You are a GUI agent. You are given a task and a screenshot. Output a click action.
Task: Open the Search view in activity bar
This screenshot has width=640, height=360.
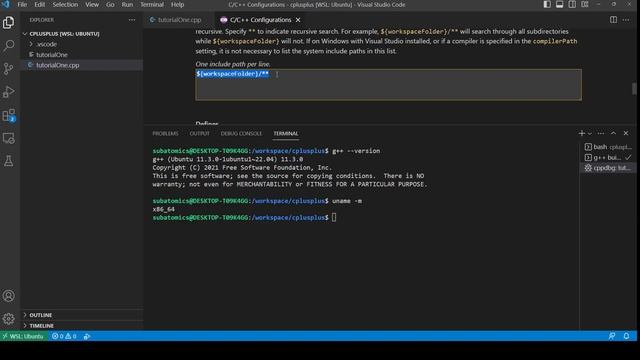click(x=9, y=45)
